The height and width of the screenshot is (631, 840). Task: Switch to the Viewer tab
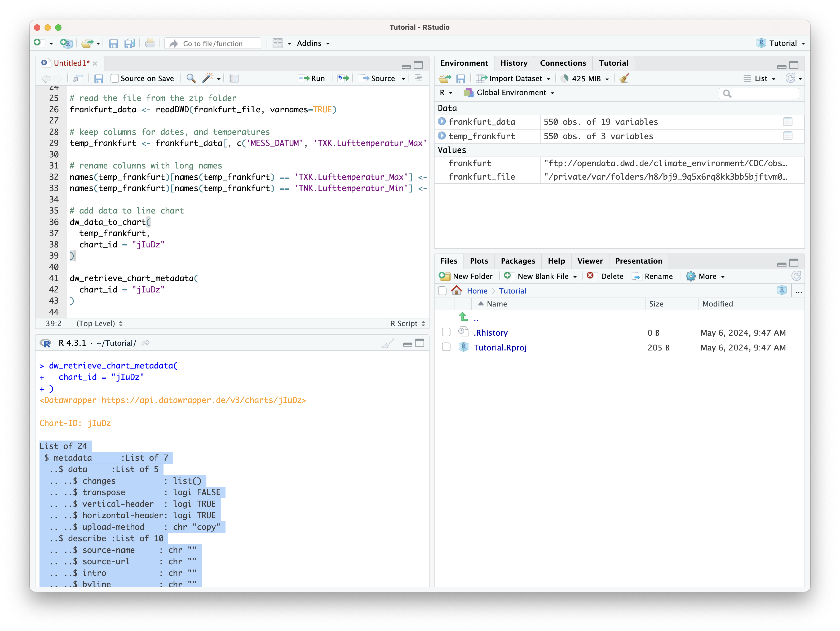point(590,261)
